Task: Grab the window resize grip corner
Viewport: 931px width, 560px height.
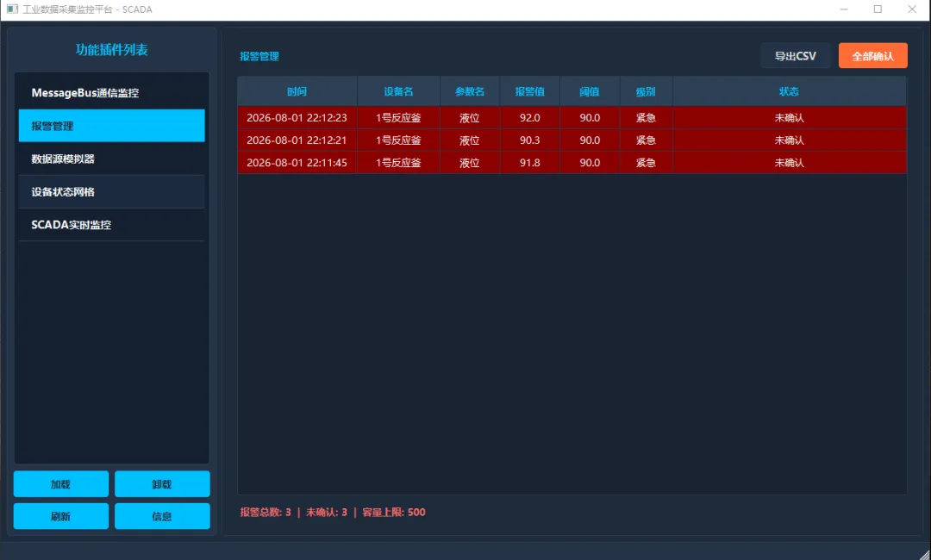Action: click(x=924, y=553)
